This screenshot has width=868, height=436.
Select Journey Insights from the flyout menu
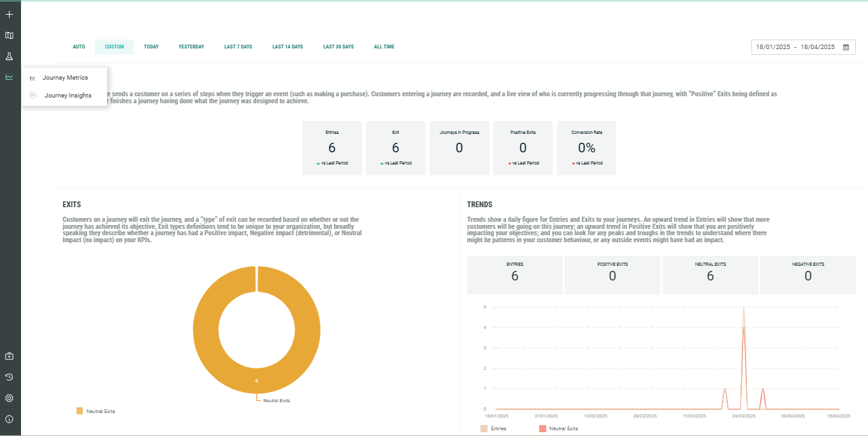point(68,96)
